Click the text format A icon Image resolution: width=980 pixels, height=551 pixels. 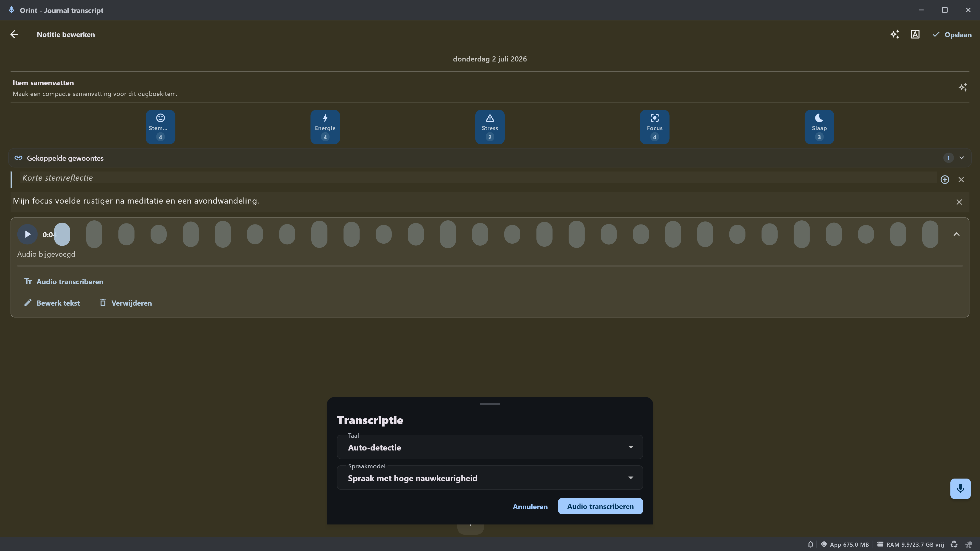pyautogui.click(x=915, y=34)
